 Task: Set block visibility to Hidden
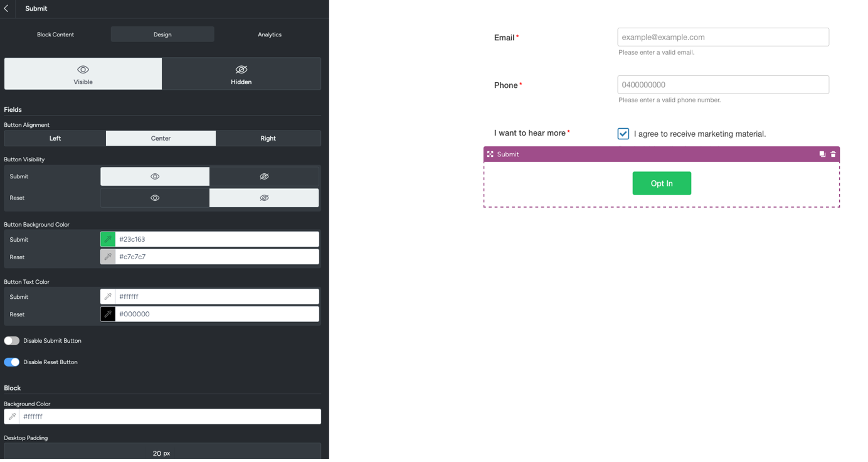[241, 74]
